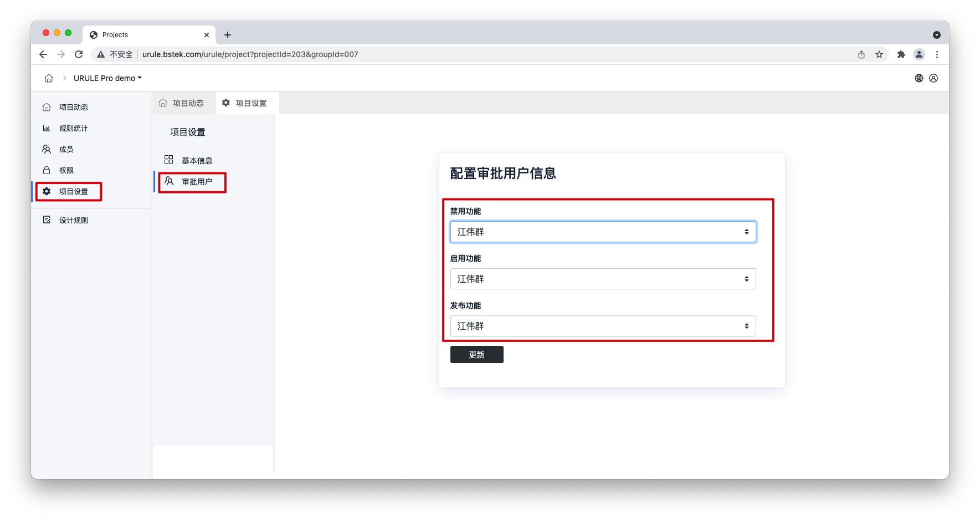Open the URULE Pro demo project dropdown
980x520 pixels.
107,78
